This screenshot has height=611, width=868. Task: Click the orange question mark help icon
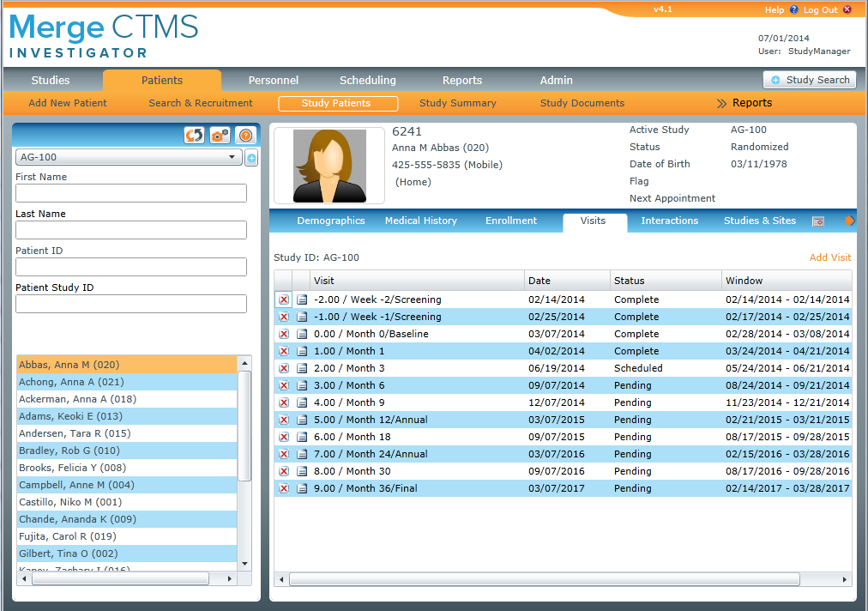click(x=245, y=136)
